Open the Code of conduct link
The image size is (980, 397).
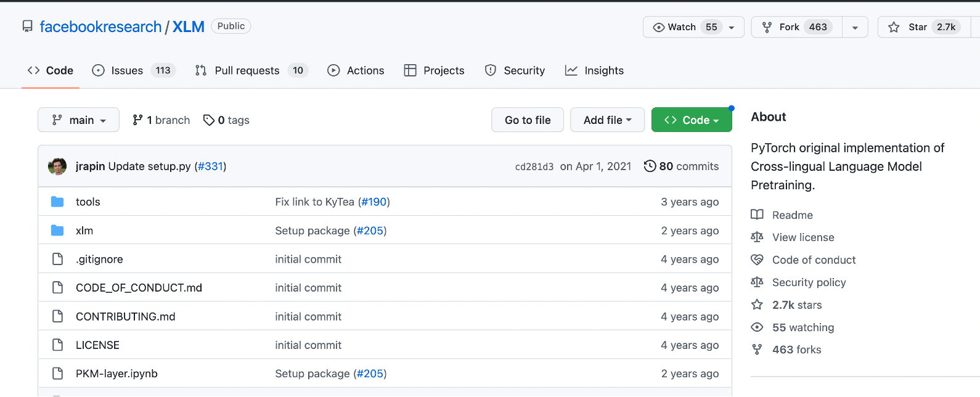(814, 260)
